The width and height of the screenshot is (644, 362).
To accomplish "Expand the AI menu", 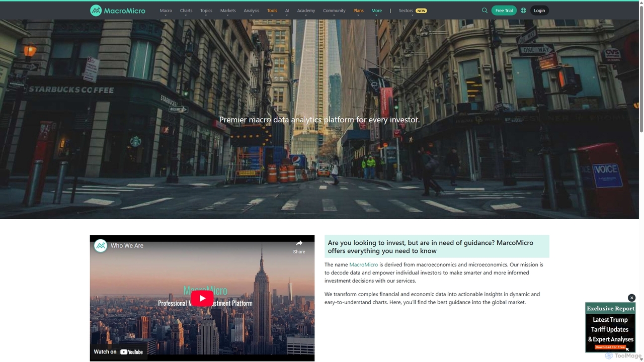I will [287, 11].
